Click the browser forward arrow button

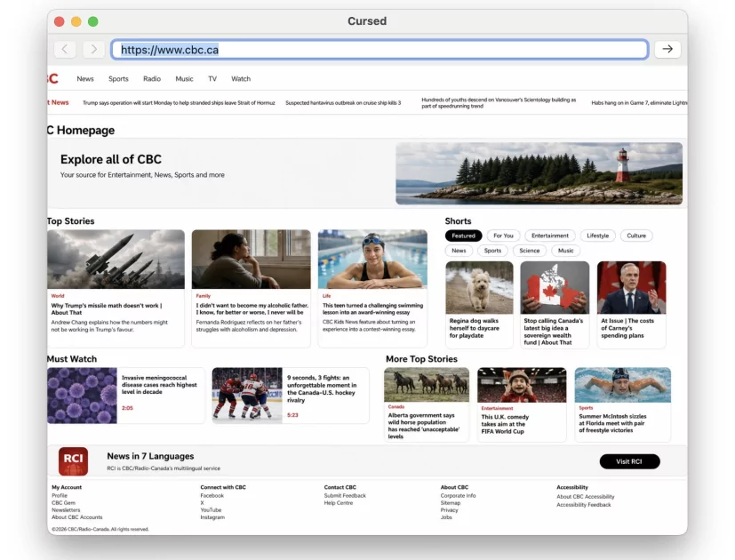pos(93,49)
